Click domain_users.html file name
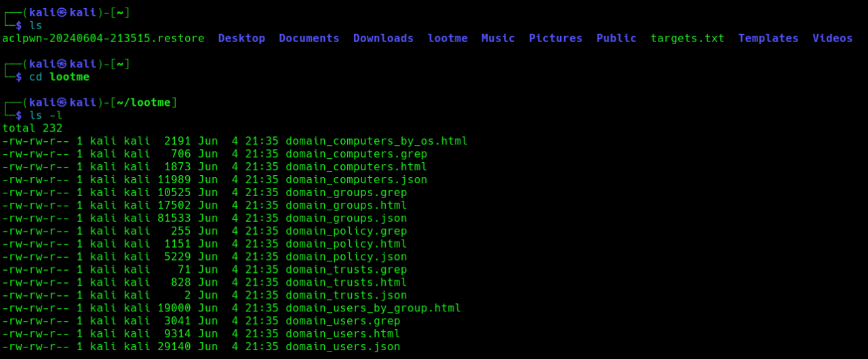868x359 pixels. (342, 334)
